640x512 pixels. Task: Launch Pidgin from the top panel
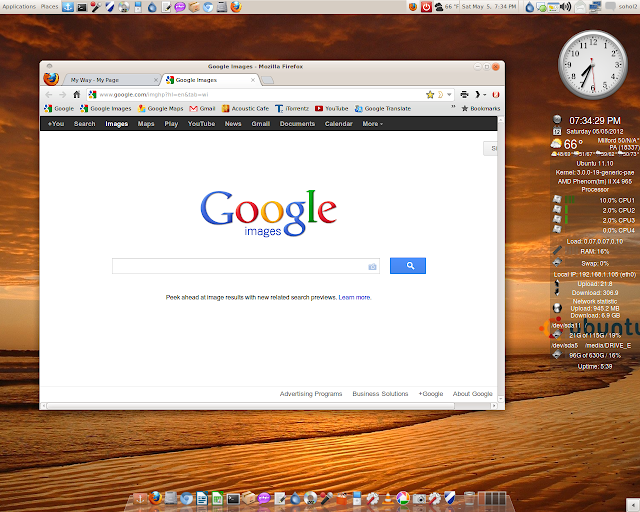[x=180, y=7]
